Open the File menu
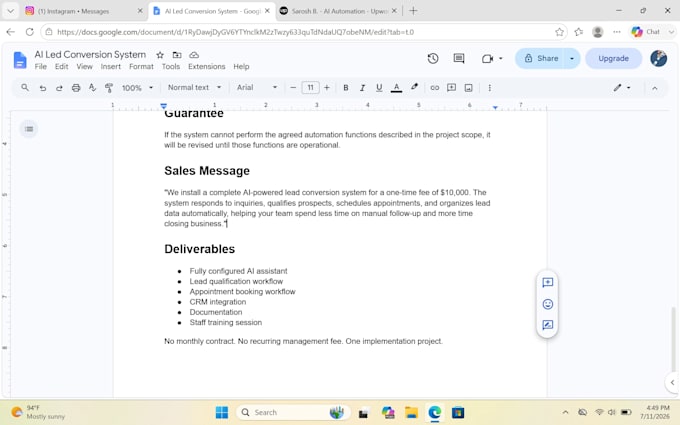The height and width of the screenshot is (425, 680). coord(41,67)
